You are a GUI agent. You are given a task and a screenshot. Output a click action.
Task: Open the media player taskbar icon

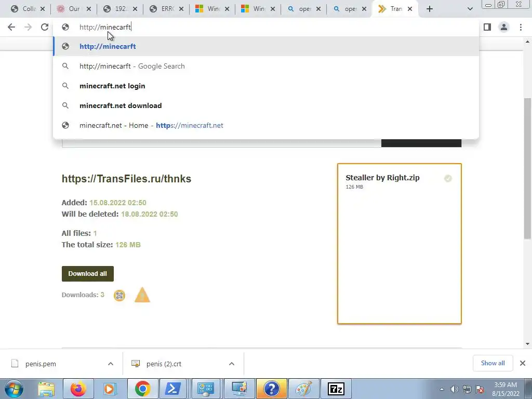tap(110, 389)
